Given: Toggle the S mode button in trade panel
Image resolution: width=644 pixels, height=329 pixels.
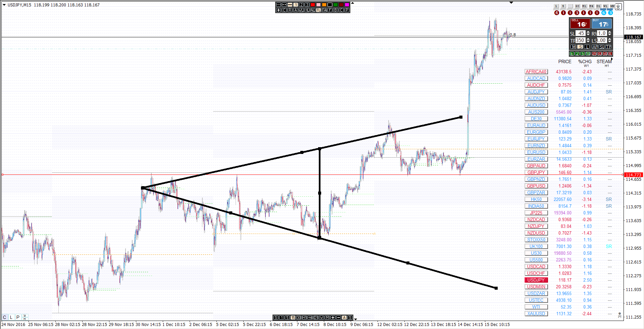Looking at the screenshot, I should point(580,47).
